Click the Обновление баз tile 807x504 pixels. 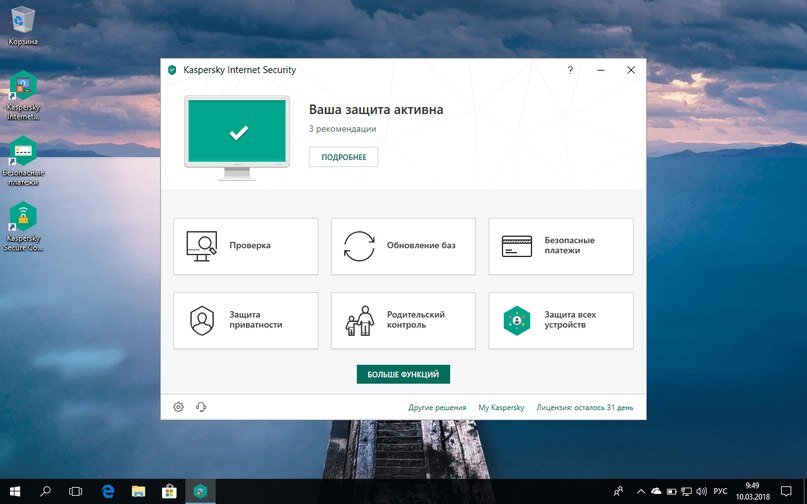click(403, 246)
